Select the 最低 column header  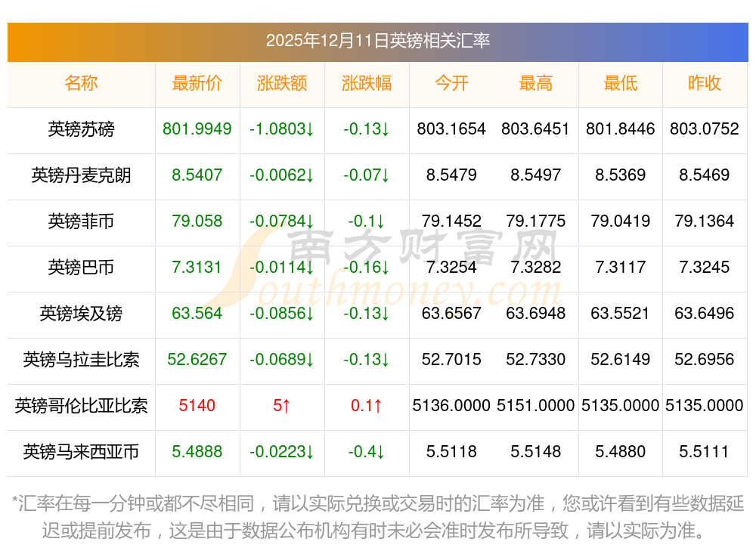[621, 83]
